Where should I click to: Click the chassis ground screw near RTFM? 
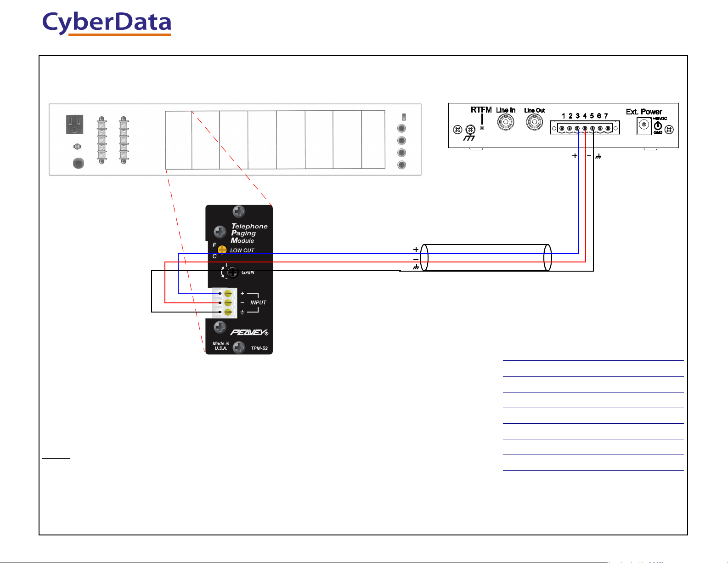point(470,130)
